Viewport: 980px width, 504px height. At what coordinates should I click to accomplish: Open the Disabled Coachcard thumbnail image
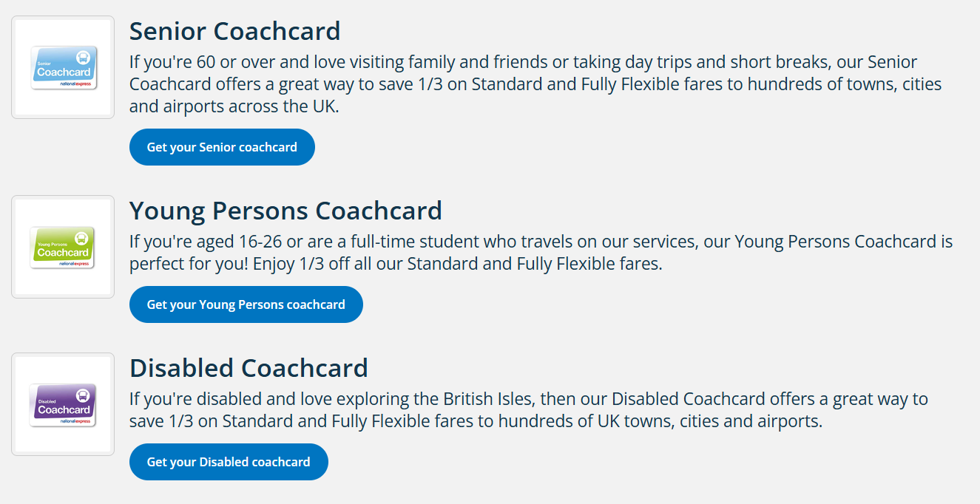[x=63, y=404]
